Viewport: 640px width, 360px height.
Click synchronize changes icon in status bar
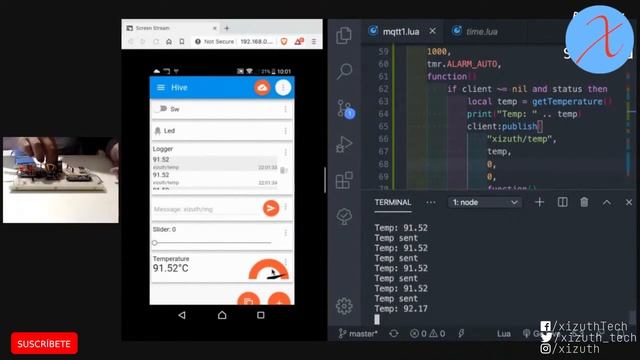393,334
